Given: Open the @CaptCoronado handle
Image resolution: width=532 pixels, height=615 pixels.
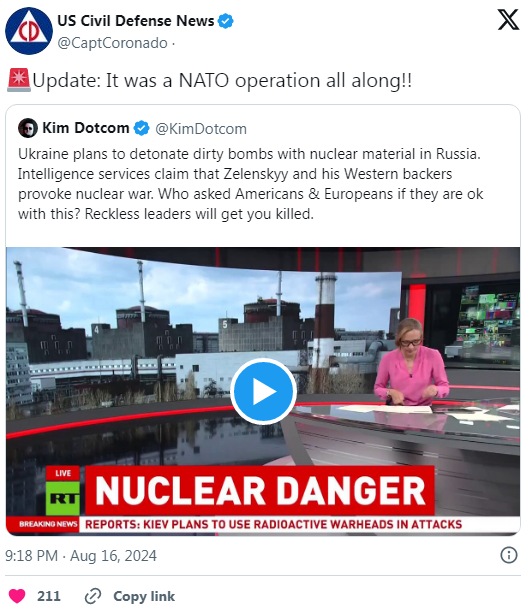Looking at the screenshot, I should pos(113,43).
